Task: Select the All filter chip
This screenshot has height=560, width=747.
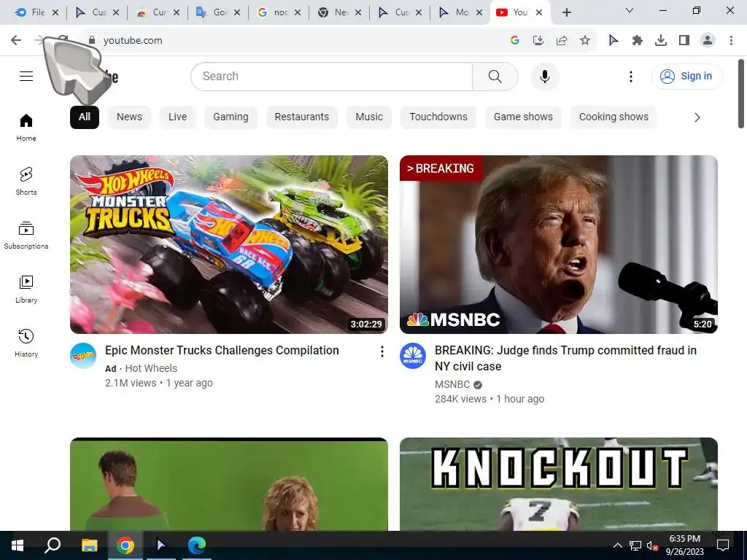Action: (x=85, y=117)
